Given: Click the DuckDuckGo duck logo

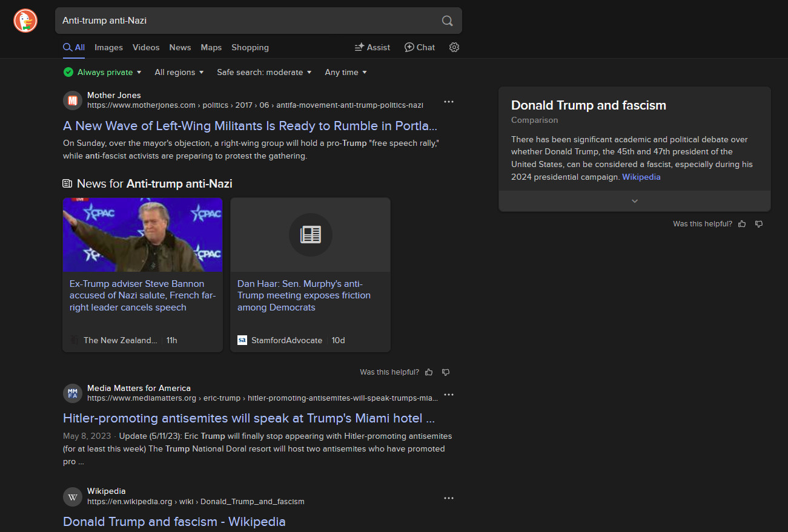Looking at the screenshot, I should tap(25, 21).
